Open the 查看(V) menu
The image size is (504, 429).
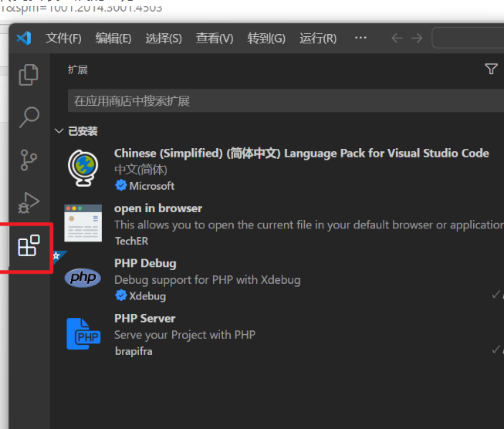click(x=215, y=38)
